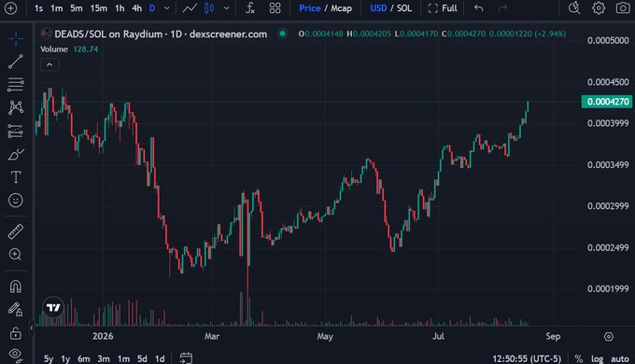Viewport: 635px width, 364px height.
Task: Select the XABCD pattern tool
Action: pyautogui.click(x=16, y=107)
